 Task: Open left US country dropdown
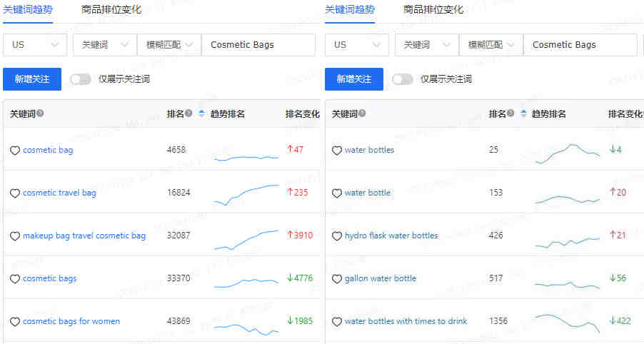pyautogui.click(x=35, y=45)
